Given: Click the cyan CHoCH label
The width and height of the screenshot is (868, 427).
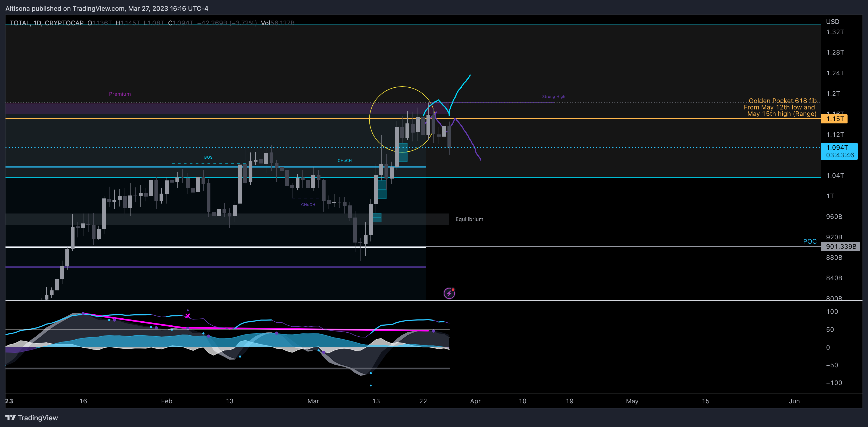Looking at the screenshot, I should click(x=345, y=161).
